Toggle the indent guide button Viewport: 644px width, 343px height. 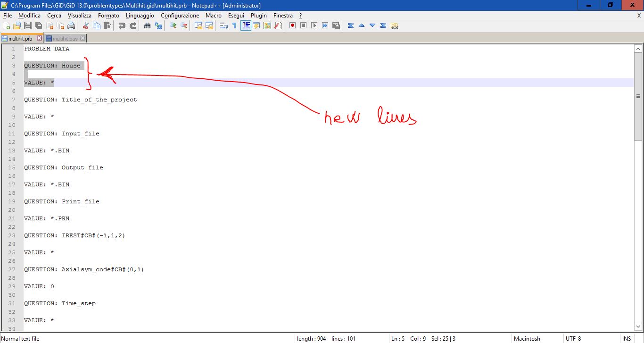pos(245,25)
